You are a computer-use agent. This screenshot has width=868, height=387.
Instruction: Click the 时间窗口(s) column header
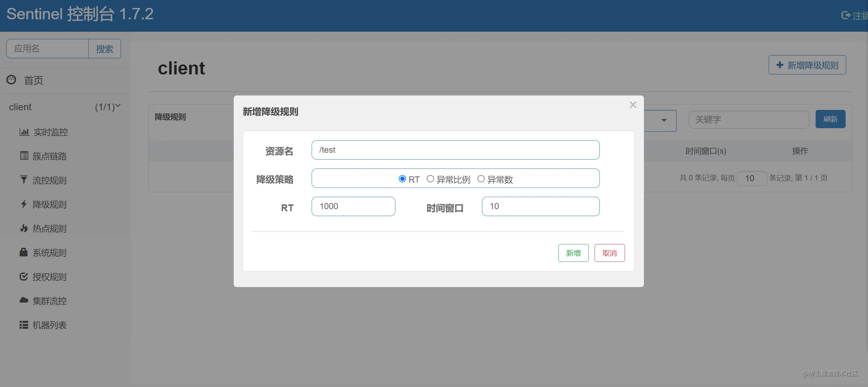tap(706, 151)
